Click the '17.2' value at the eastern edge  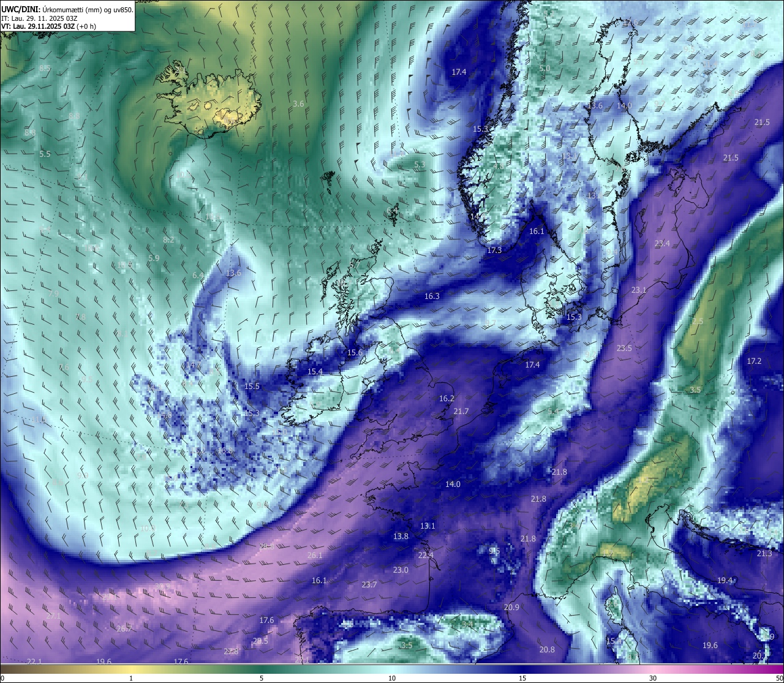coord(754,361)
